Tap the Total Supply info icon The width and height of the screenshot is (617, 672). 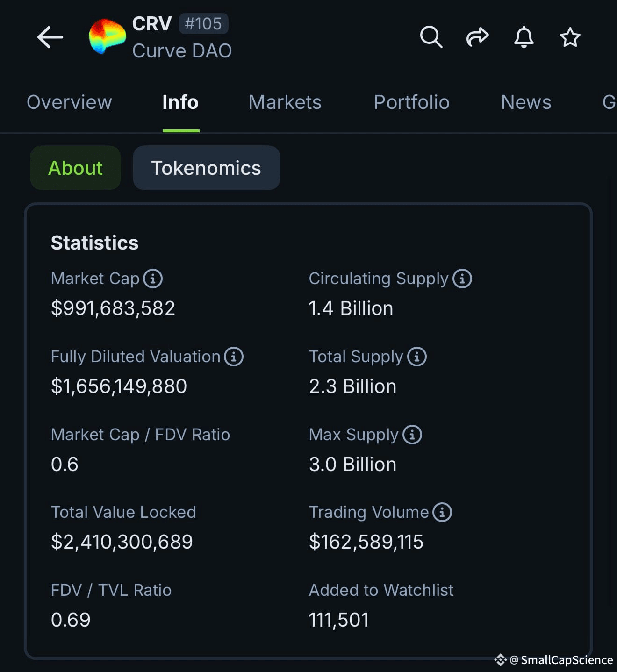[x=417, y=357]
